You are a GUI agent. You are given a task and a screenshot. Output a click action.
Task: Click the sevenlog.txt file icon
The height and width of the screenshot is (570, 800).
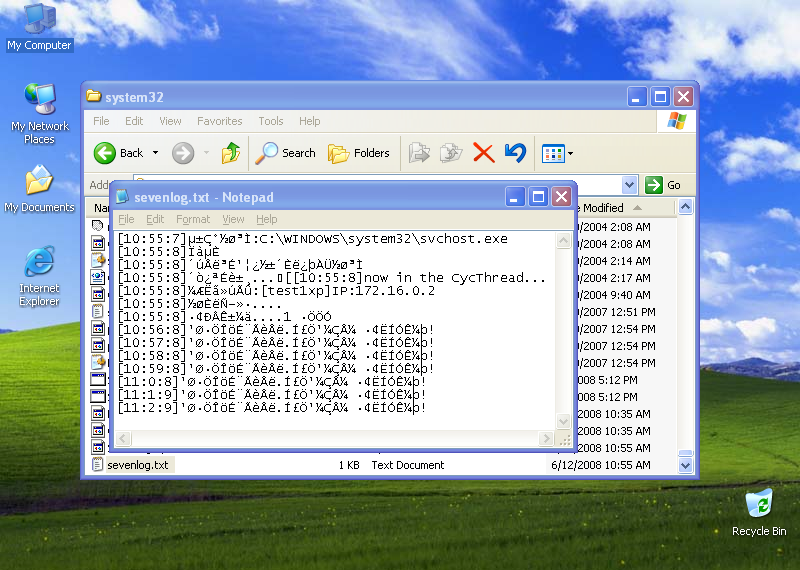(97, 464)
